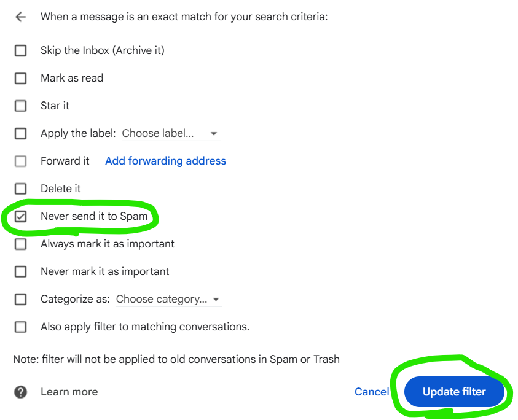Enable Always mark it as important
The width and height of the screenshot is (518, 420).
click(20, 244)
